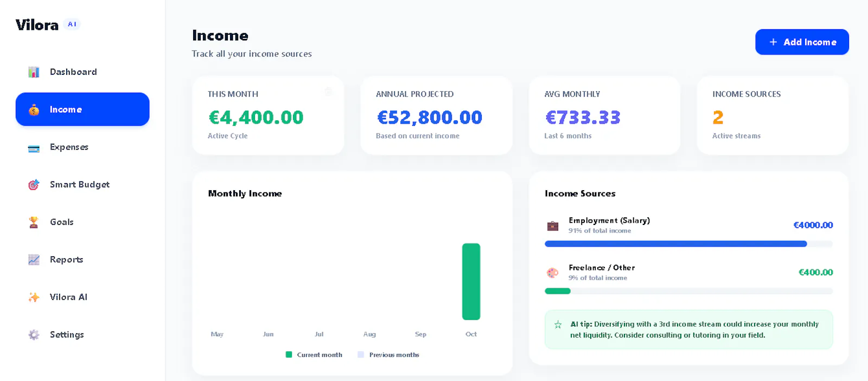Click "9% of total income" text
Screen dimensions: 868x381
[x=598, y=278]
